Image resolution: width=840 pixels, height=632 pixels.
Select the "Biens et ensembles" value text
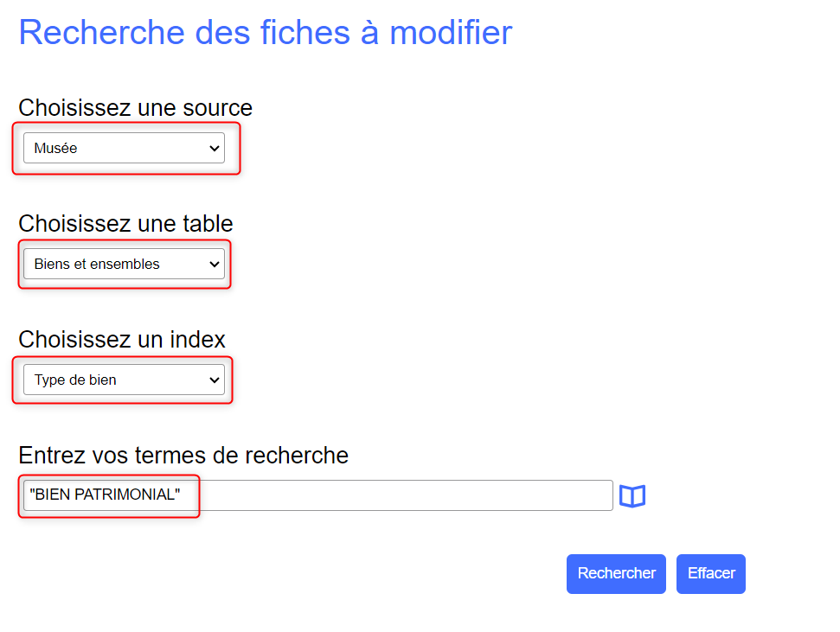click(x=97, y=264)
